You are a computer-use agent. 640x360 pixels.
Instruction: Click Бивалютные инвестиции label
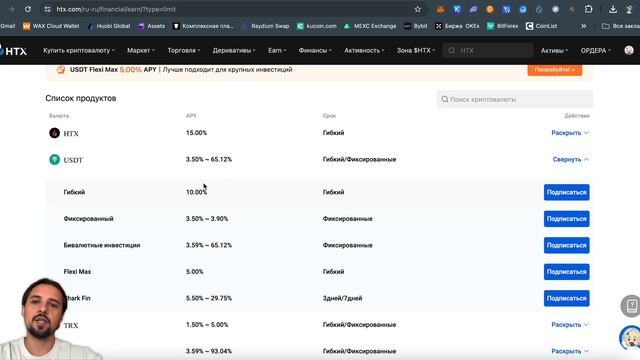[x=102, y=245]
